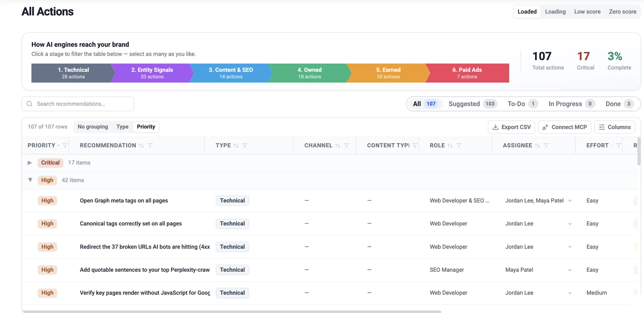
Task: Click 'Web Developer & SEO' role cell
Action: click(x=460, y=201)
